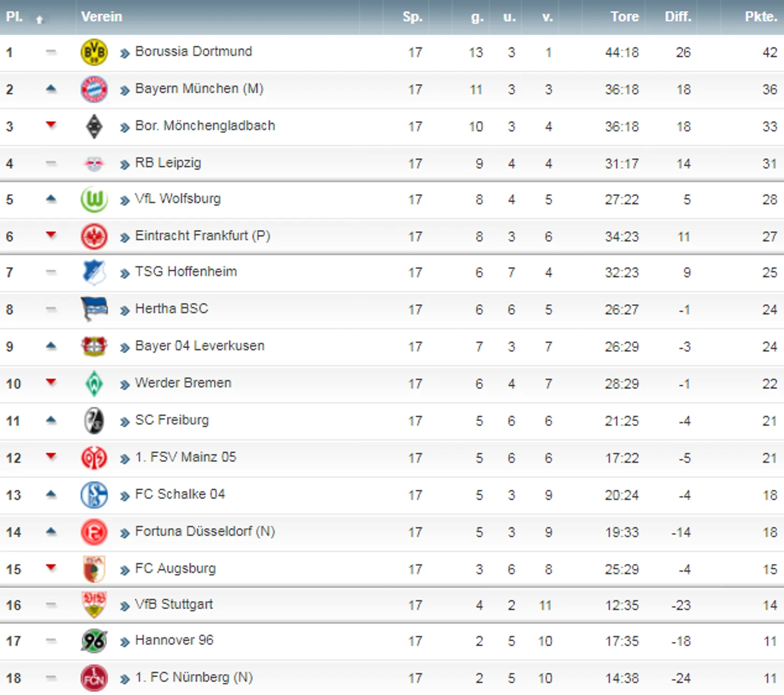Select the Hertha BSC flag logo
784x695 pixels.
tap(94, 309)
